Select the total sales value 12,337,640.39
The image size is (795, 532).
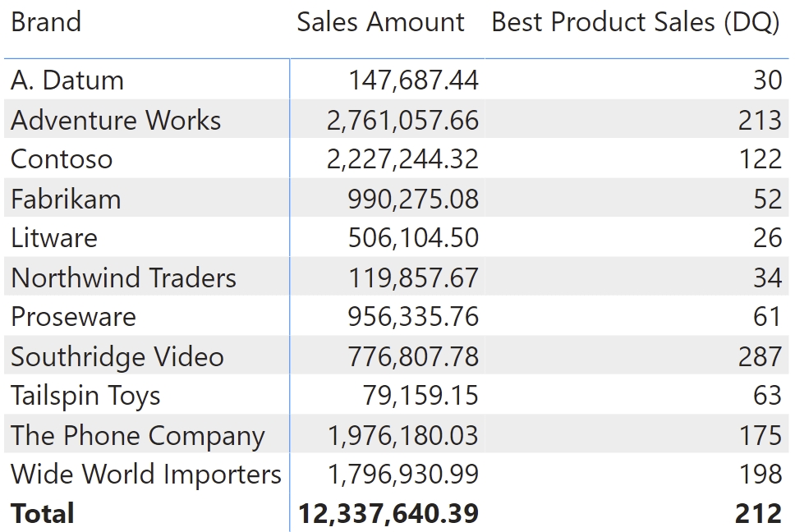(388, 513)
